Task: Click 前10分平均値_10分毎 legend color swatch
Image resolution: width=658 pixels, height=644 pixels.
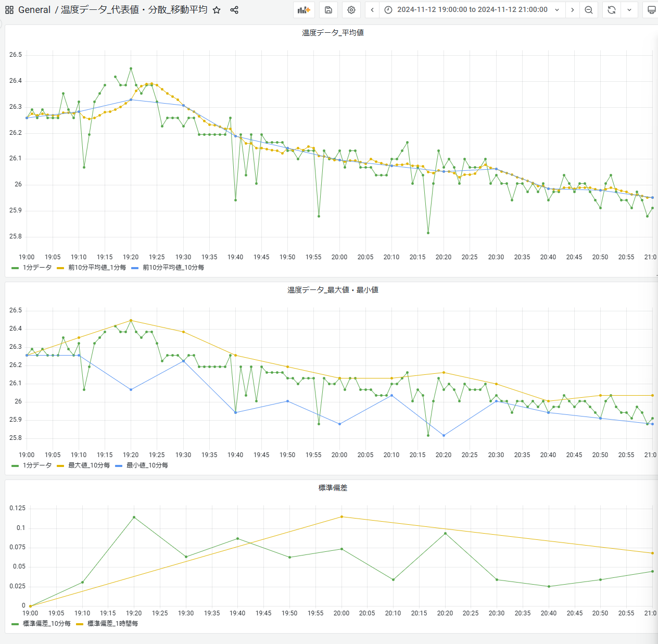Action: (x=135, y=268)
